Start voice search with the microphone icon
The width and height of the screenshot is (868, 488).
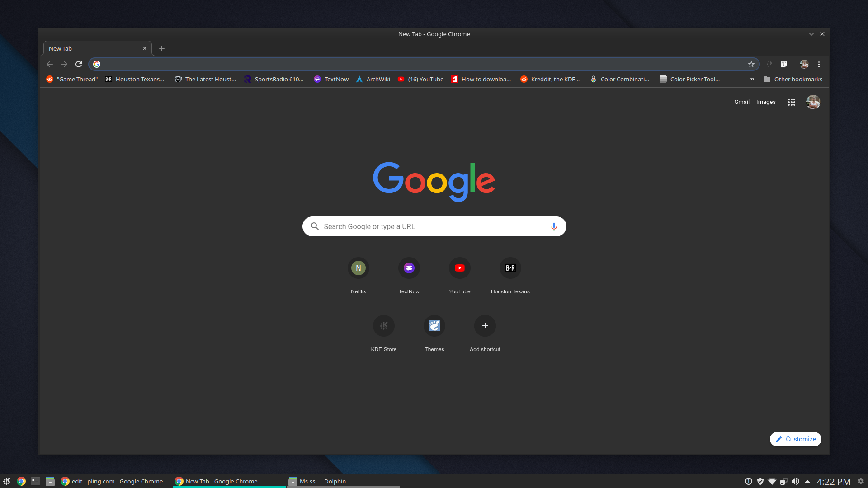[554, 226]
